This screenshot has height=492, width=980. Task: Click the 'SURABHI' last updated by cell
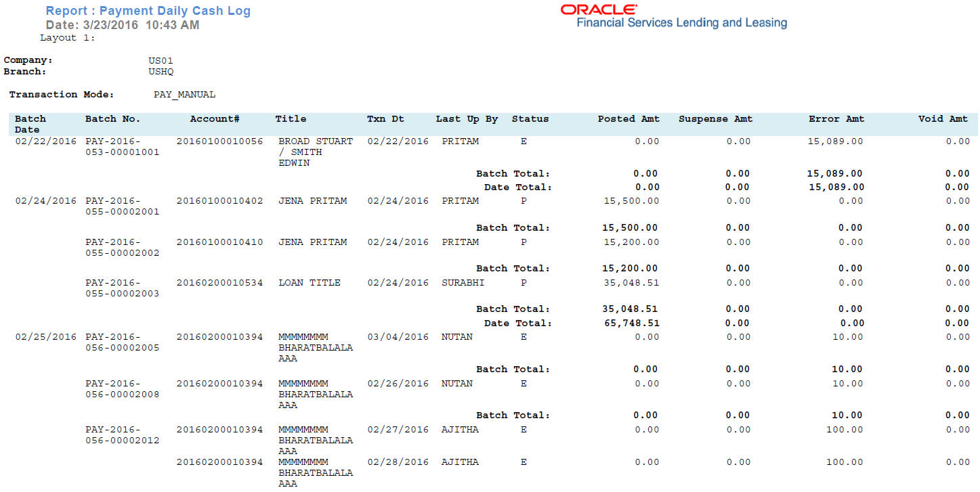coord(463,283)
